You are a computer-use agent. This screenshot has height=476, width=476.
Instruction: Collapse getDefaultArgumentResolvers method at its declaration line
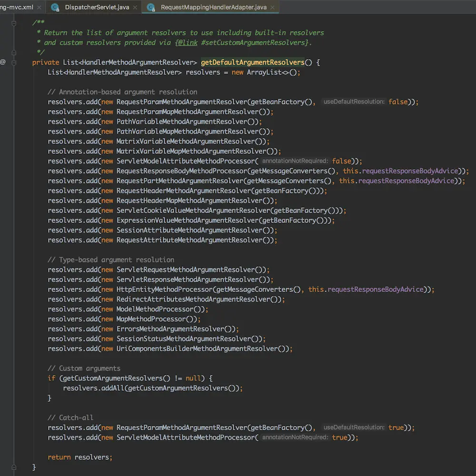coord(14,62)
